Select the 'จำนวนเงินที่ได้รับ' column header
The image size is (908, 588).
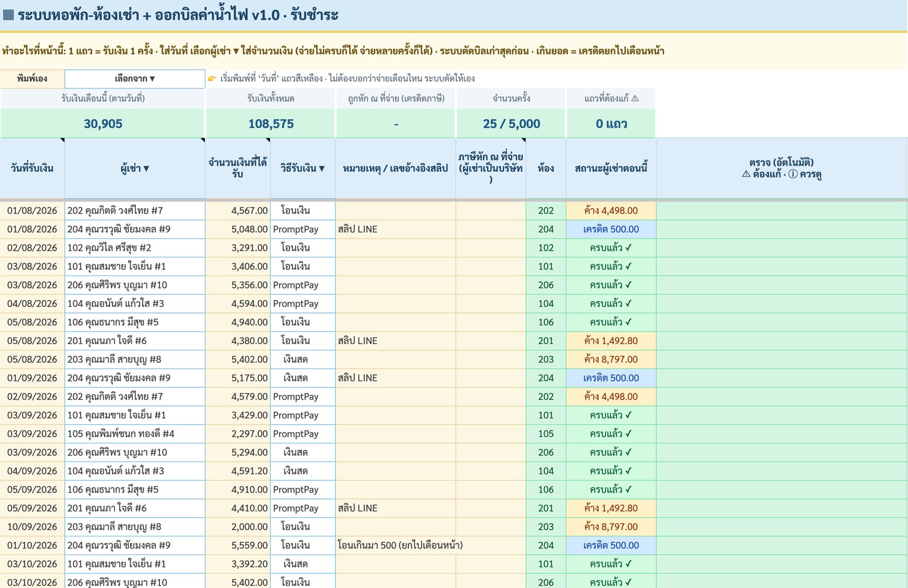coord(238,168)
